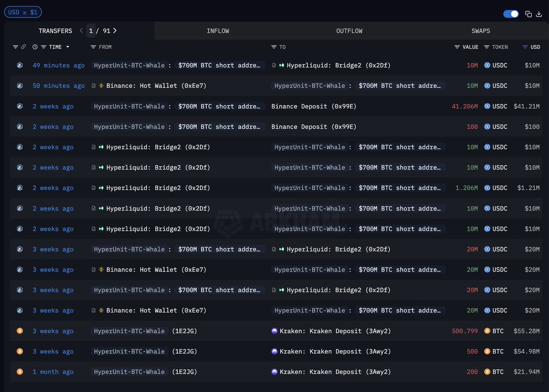
Task: Open Hyperliquid: Bridge2 in 49 minutes ago row
Action: pos(339,65)
